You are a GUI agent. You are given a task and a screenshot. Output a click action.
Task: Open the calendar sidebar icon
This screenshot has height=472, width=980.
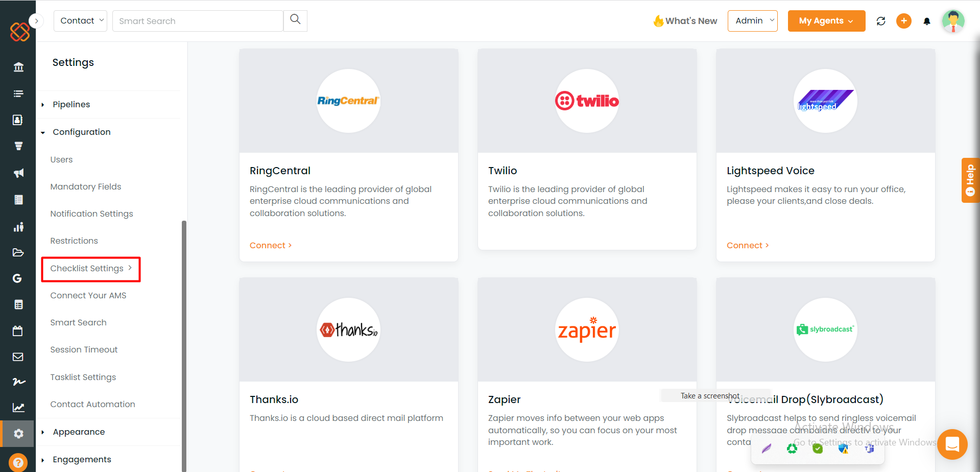[x=18, y=331]
